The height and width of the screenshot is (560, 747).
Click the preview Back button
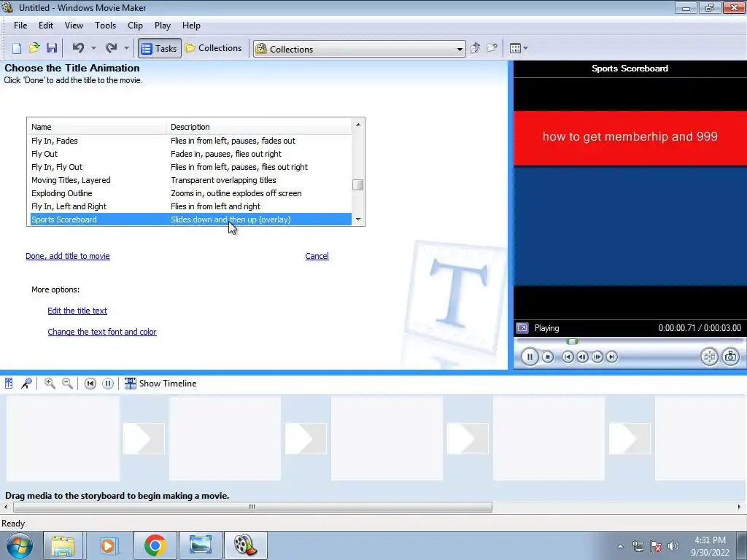coord(568,357)
